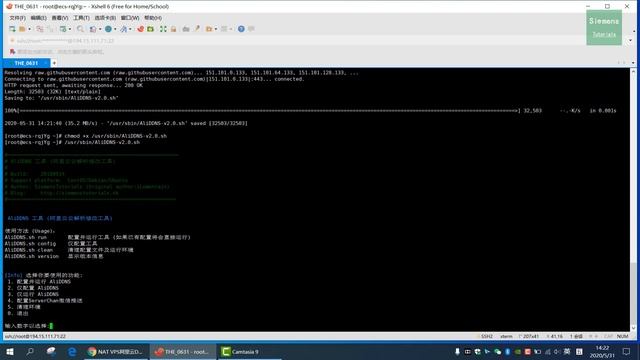Image resolution: width=640 pixels, height=360 pixels.
Task: Expand the address bar dropdown arrow
Action: pos(631,41)
